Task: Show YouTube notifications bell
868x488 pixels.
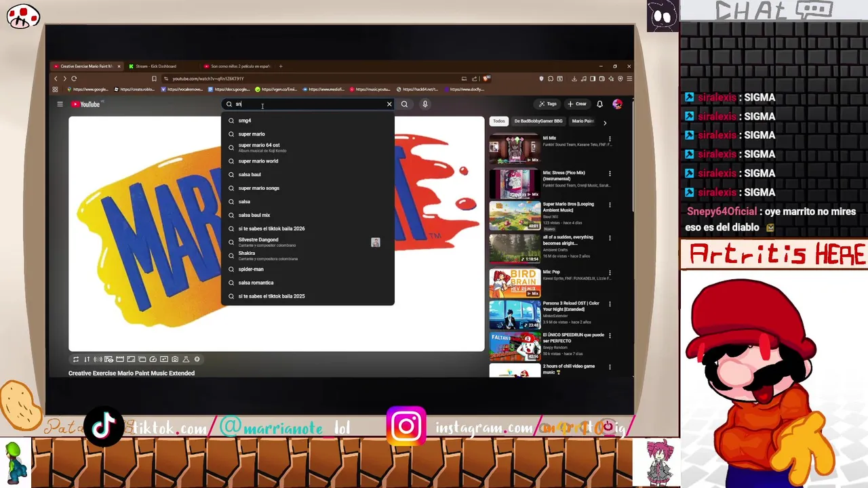Action: pos(599,104)
